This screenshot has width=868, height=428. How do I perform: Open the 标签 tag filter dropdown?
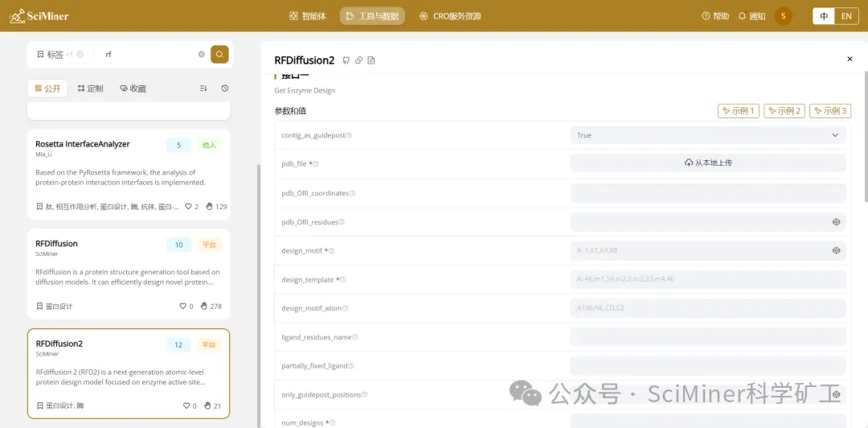tap(55, 55)
